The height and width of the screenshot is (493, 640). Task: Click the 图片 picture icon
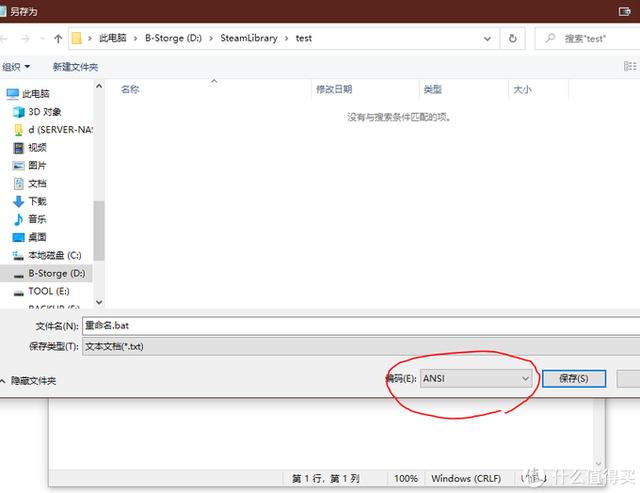tap(18, 166)
